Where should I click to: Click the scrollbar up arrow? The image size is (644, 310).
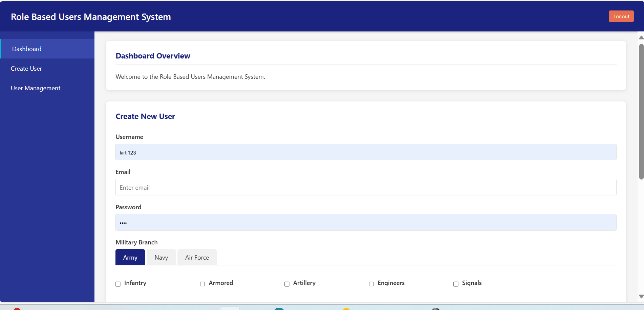[641, 38]
